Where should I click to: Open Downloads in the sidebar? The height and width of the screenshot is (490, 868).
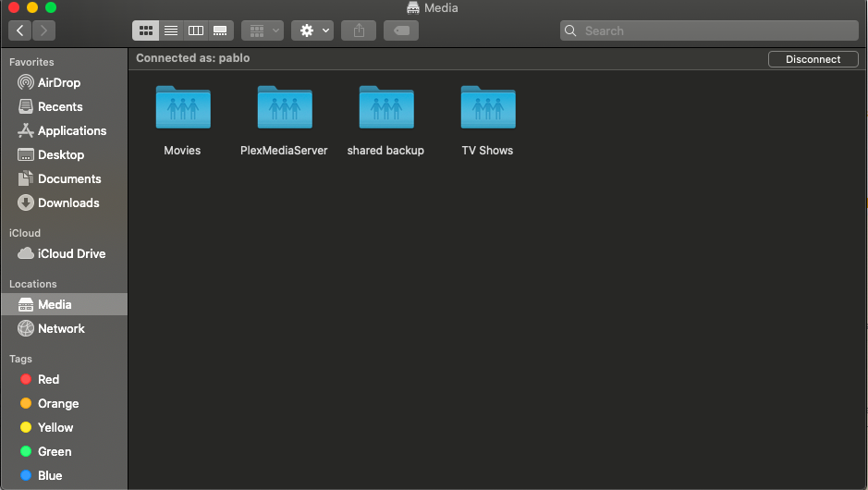click(64, 202)
